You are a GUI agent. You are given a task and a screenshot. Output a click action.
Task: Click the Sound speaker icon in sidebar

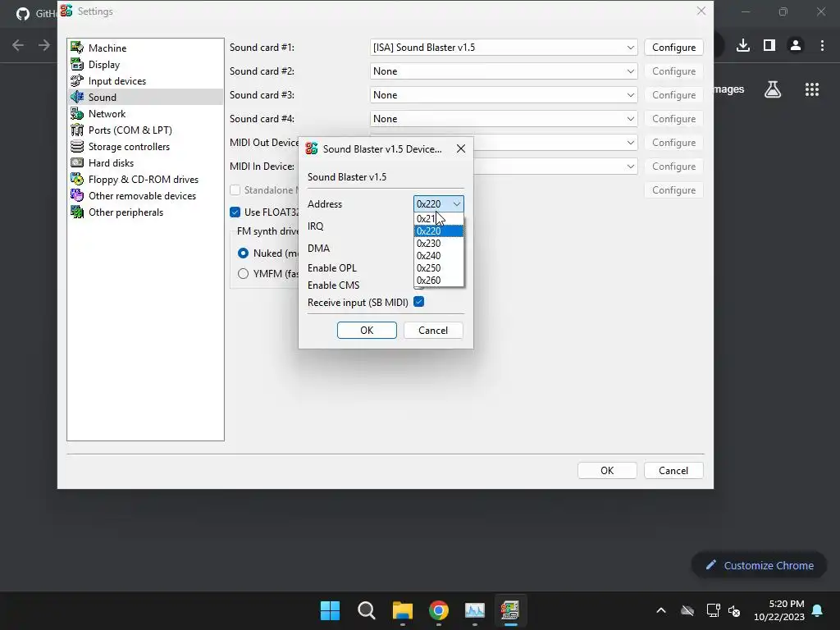(x=77, y=97)
